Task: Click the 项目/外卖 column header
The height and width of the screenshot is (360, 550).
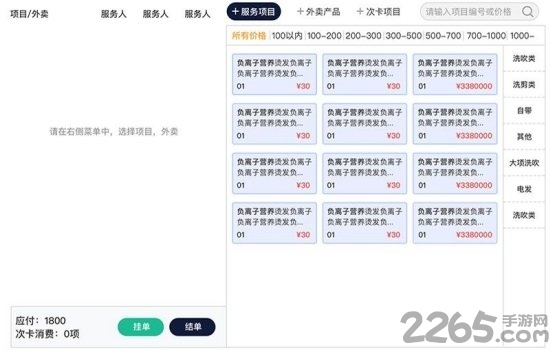Action: tap(29, 14)
